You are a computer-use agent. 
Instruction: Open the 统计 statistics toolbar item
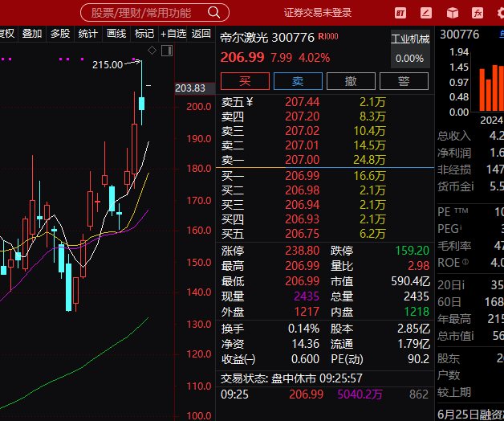pyautogui.click(x=88, y=34)
